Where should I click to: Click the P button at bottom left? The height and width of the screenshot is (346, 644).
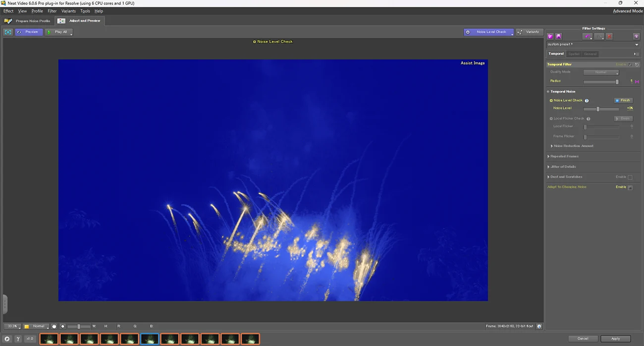tap(7, 339)
